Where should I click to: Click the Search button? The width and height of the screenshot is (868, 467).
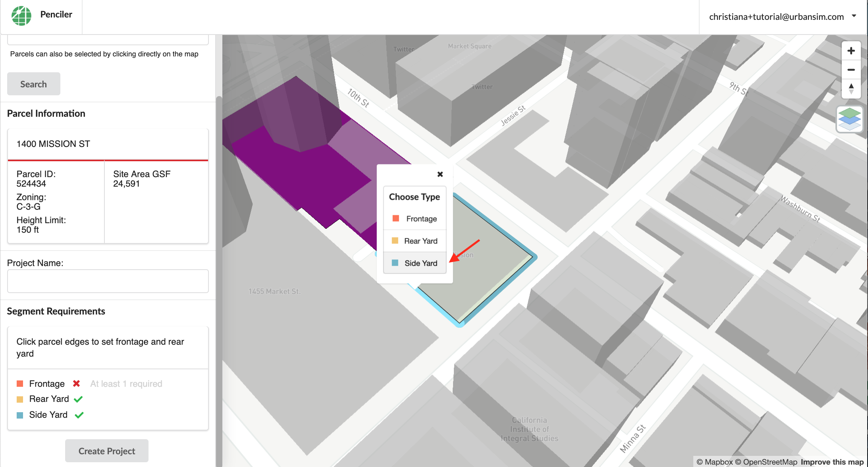[33, 83]
